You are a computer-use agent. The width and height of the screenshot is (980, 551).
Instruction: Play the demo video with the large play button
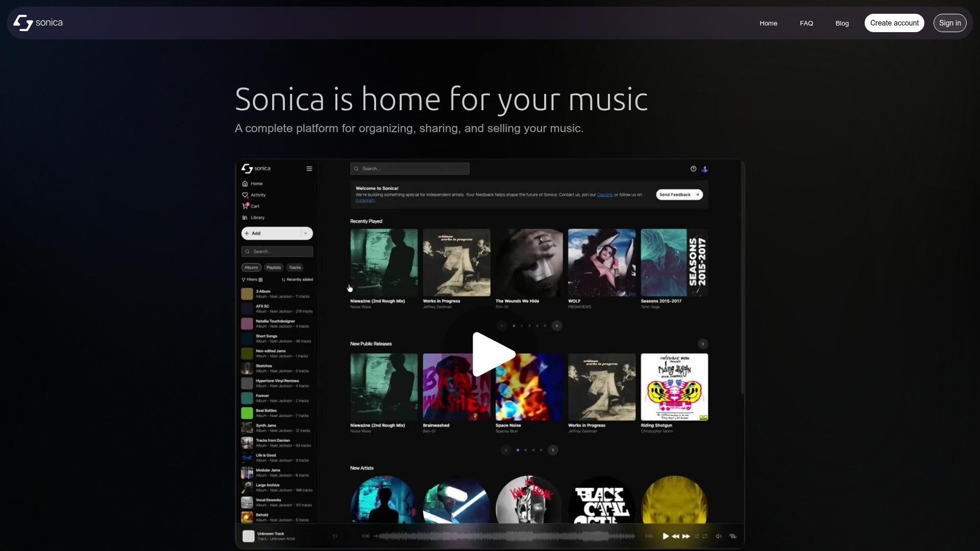pyautogui.click(x=493, y=354)
